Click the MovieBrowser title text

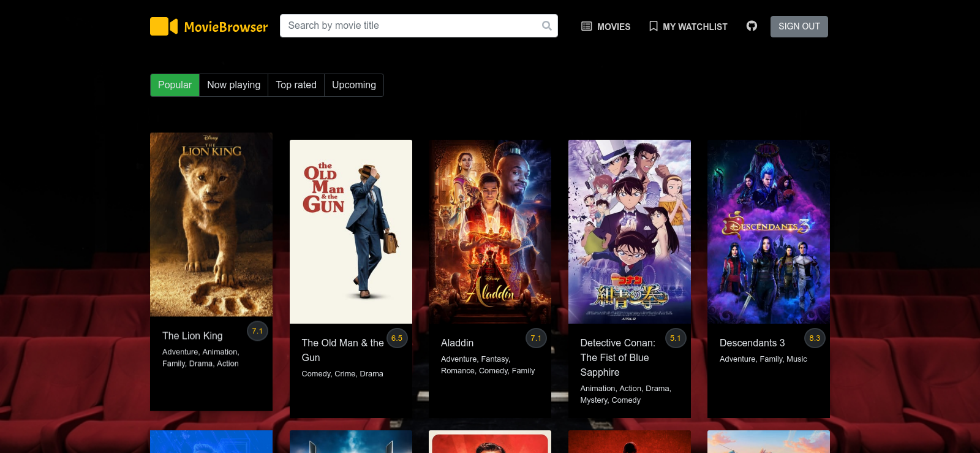(226, 27)
